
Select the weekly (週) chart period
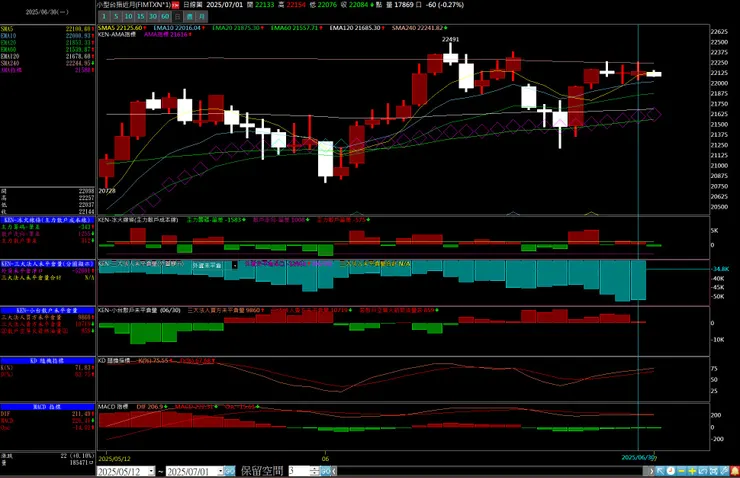pos(190,17)
